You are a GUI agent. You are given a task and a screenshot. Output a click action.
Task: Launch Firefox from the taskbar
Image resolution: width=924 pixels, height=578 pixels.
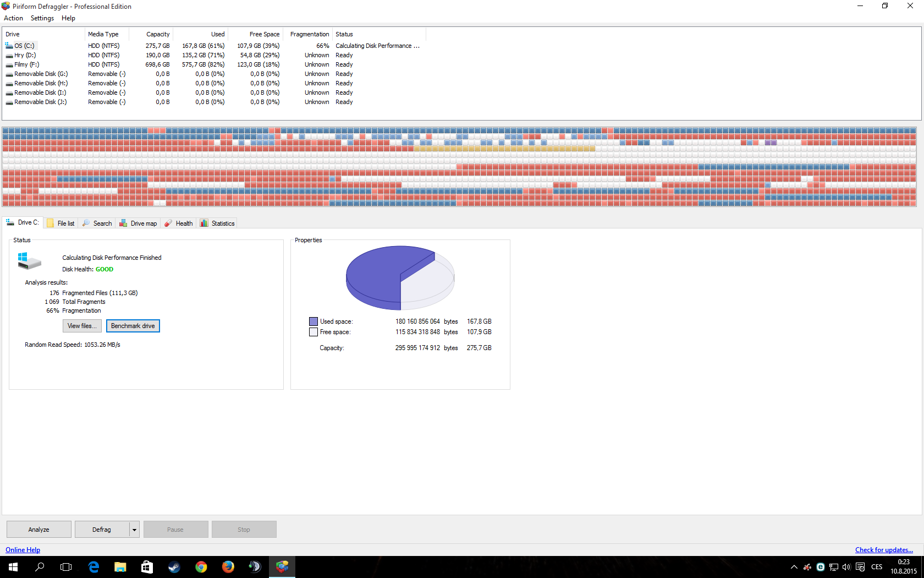228,567
